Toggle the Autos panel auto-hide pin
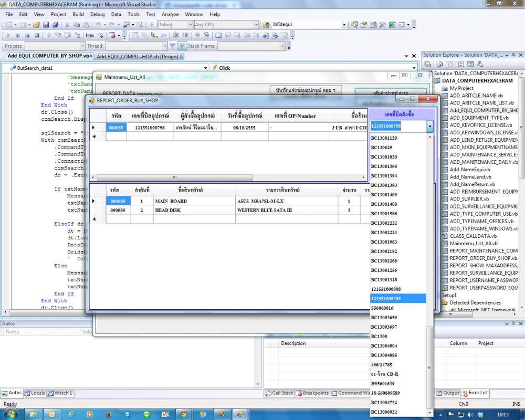Image resolution: width=525 pixels, height=420 pixels. click(513, 323)
